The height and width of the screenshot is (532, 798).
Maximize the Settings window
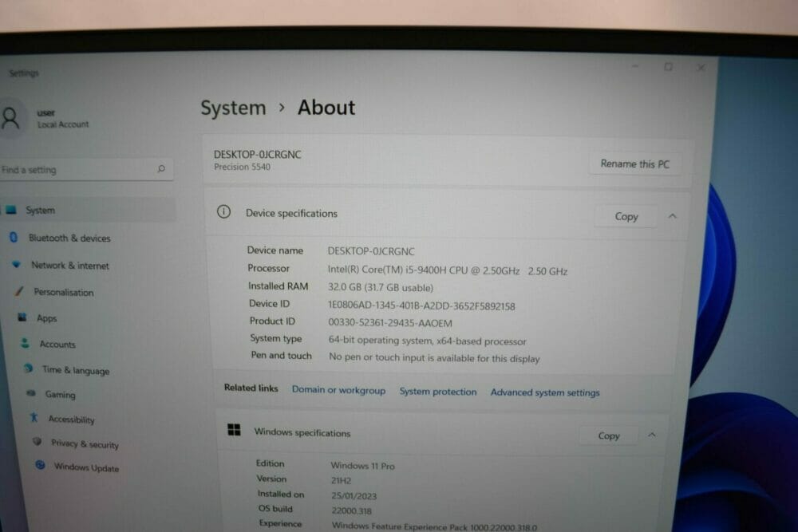(668, 67)
